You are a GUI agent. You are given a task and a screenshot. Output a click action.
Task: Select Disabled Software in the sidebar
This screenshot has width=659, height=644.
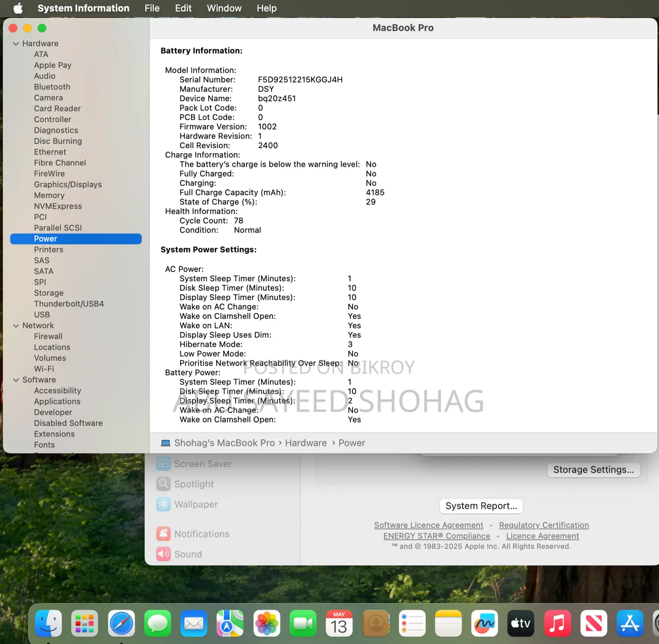tap(68, 423)
